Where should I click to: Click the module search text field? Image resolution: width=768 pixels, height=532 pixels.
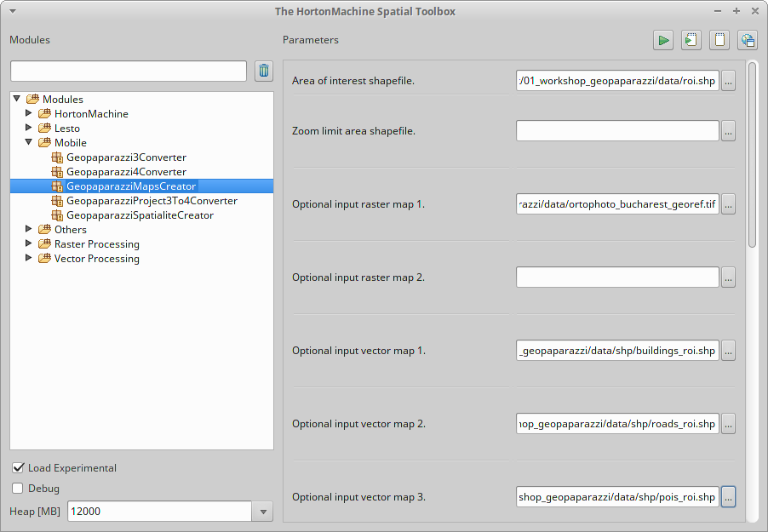[129, 71]
